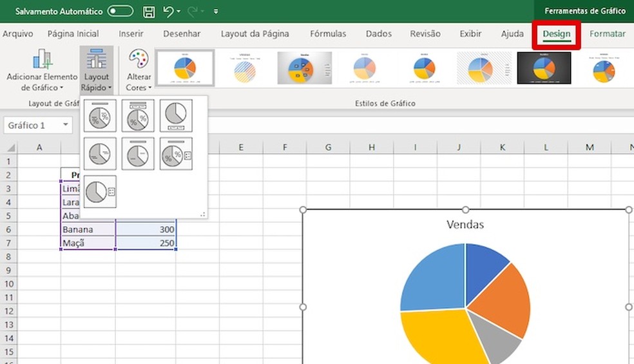Toggle Salvamento Automático switch
The height and width of the screenshot is (364, 634).
click(x=120, y=11)
